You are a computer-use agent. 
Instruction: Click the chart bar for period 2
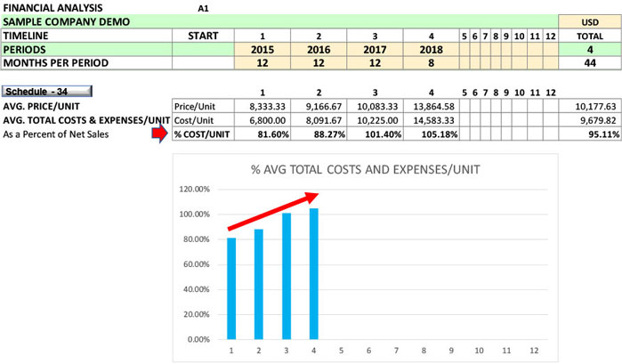tap(259, 284)
